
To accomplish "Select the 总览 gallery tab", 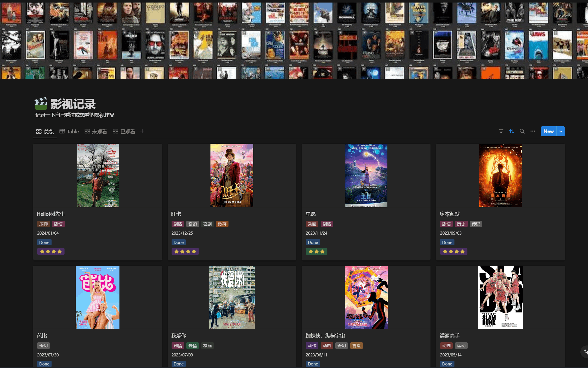I will (45, 132).
